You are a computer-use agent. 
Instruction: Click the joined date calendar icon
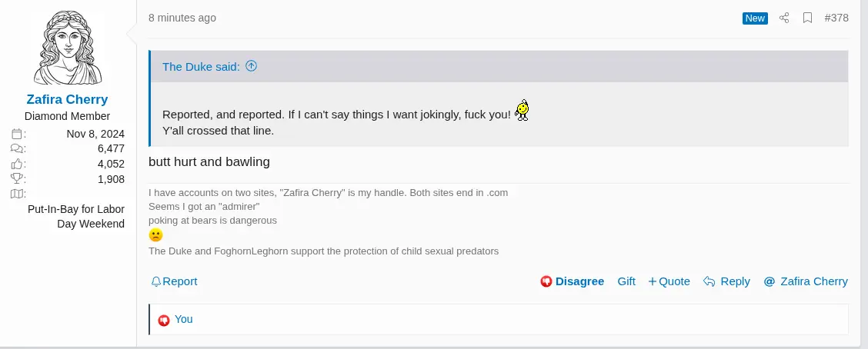[x=18, y=134]
